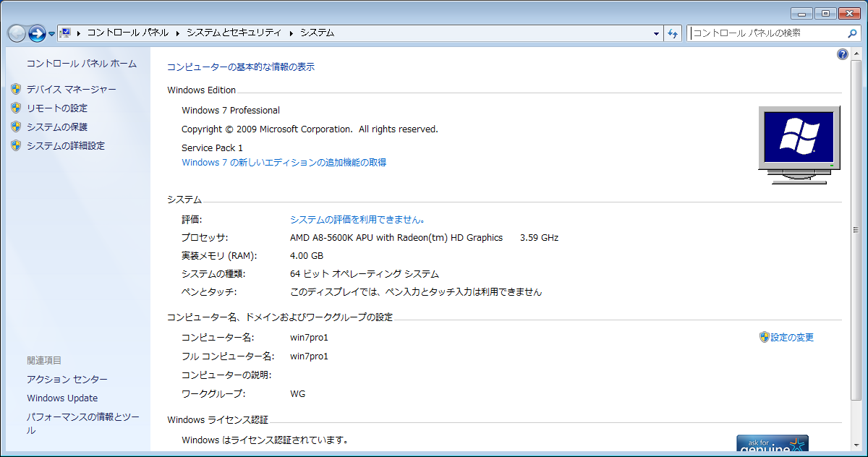Click the magnifier search icon
This screenshot has width=868, height=457.
point(852,33)
